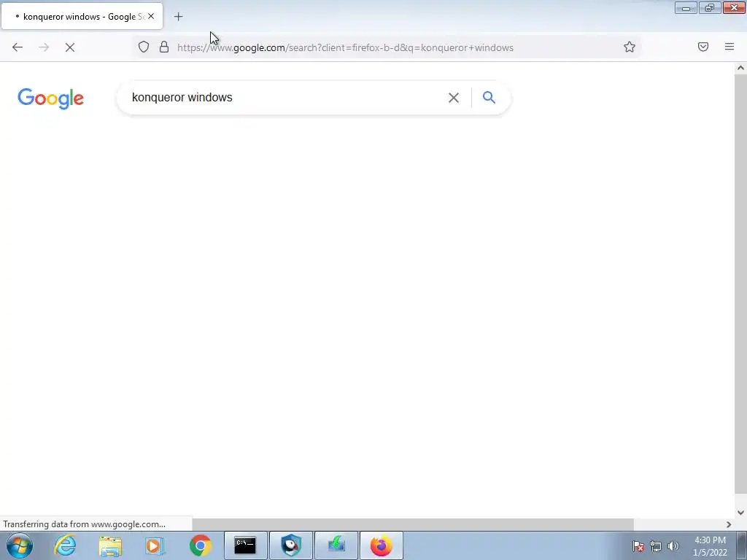The width and height of the screenshot is (747, 560).
Task: View site security padlock details
Action: click(x=164, y=47)
